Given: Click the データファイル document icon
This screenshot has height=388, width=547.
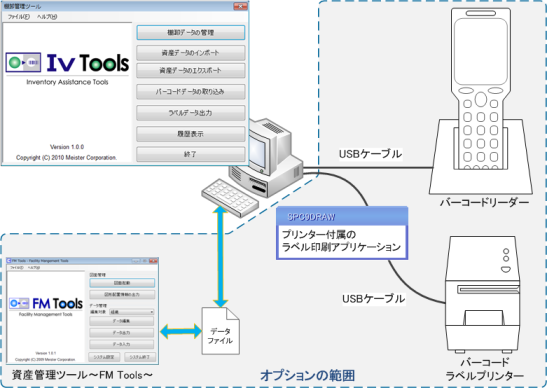Looking at the screenshot, I should pos(220,331).
